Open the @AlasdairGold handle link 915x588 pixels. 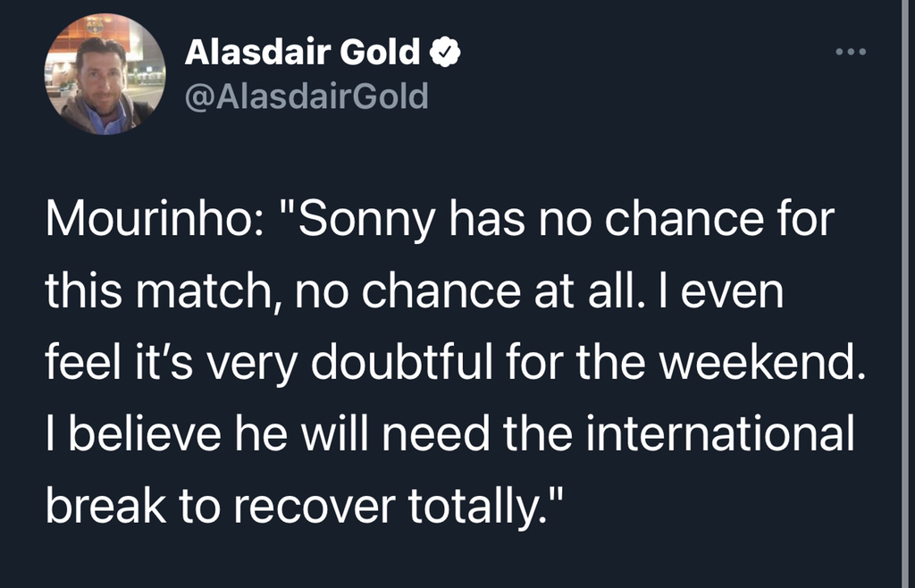point(306,95)
